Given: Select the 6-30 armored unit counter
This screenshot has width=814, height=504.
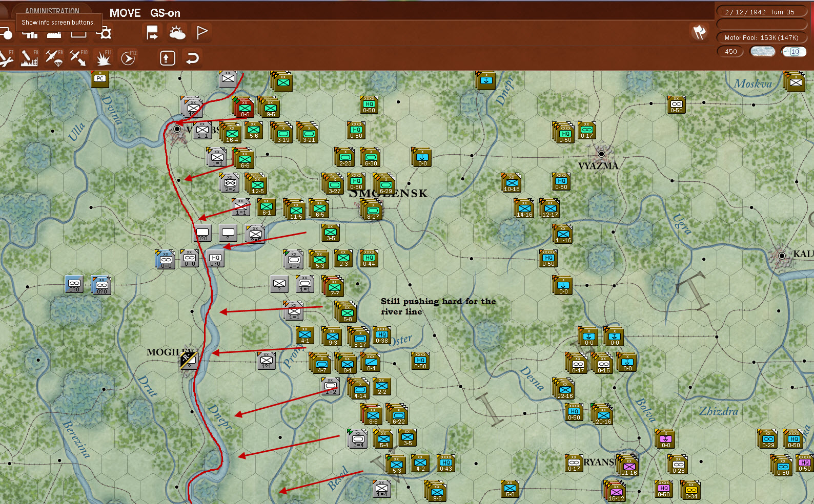Looking at the screenshot, I should (x=371, y=157).
